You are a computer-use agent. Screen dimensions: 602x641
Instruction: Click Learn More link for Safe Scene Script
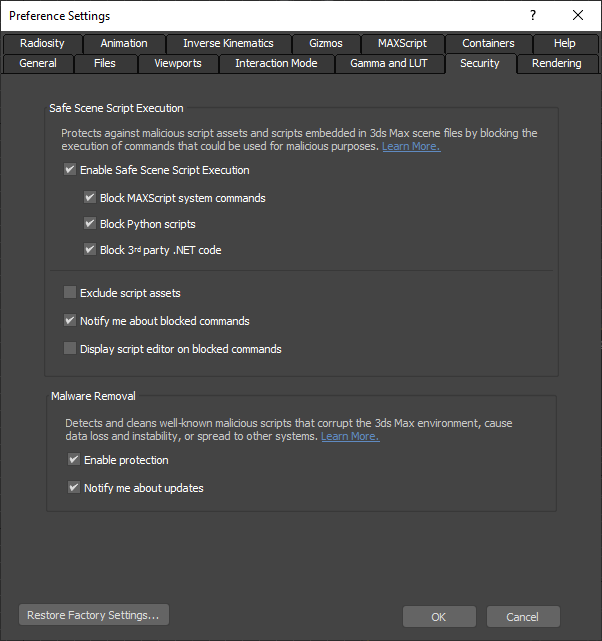410,147
